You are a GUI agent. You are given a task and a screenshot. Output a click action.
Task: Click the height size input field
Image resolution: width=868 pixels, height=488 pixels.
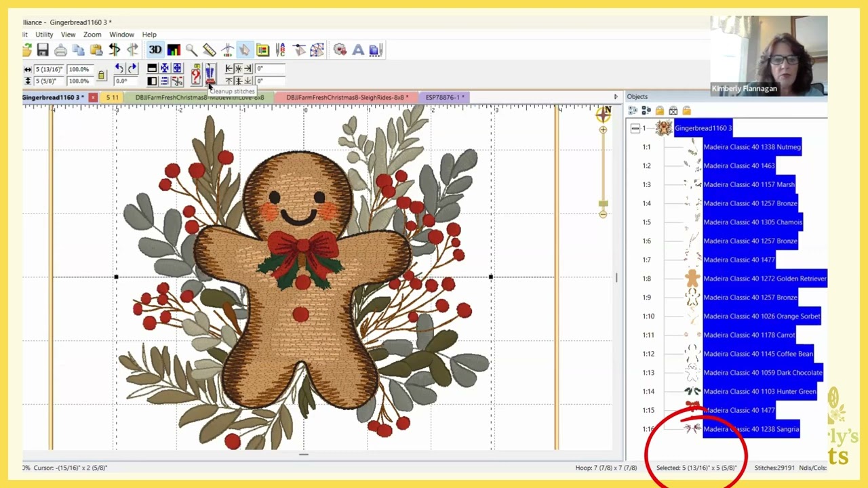49,81
